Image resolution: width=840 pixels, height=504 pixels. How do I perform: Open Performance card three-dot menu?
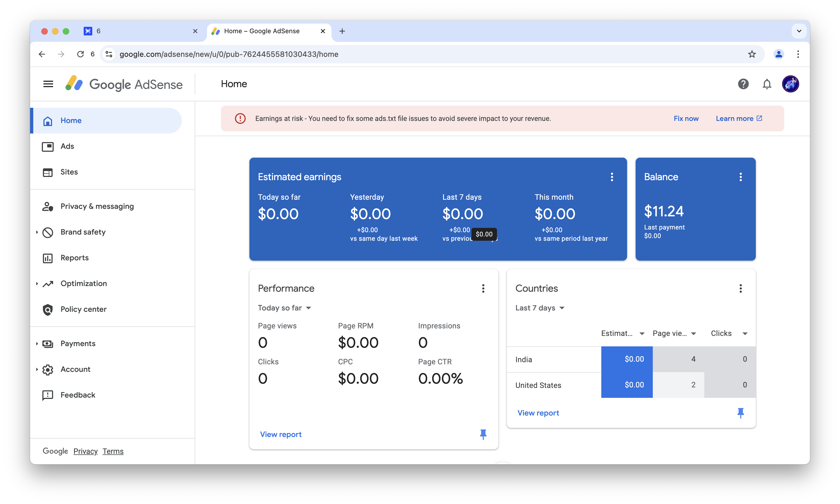pyautogui.click(x=483, y=288)
